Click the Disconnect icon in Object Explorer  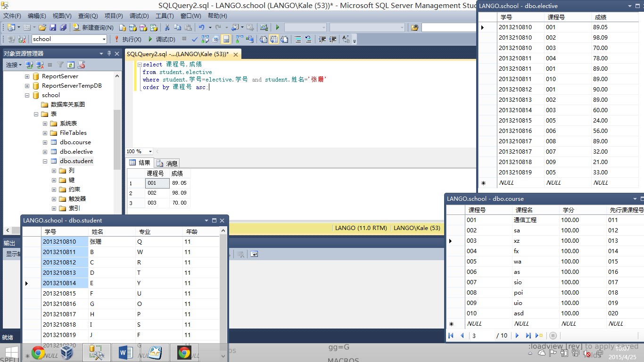(40, 65)
